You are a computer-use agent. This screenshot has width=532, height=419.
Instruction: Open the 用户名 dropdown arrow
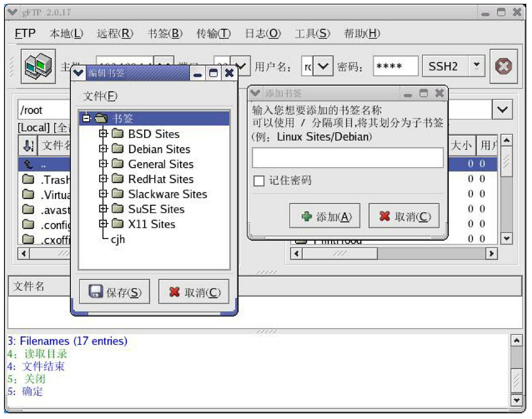(323, 67)
